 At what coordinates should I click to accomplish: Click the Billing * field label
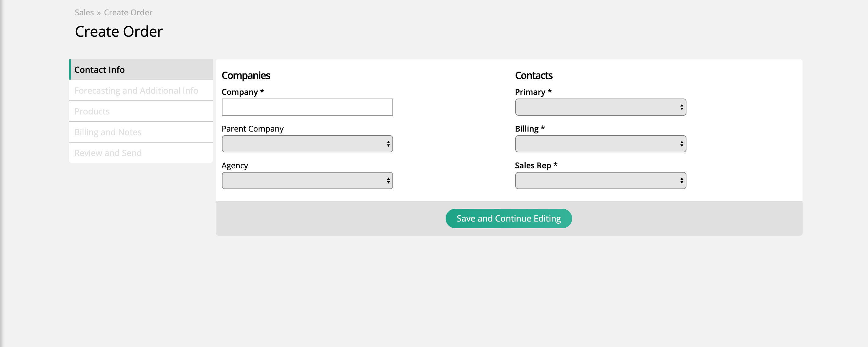[x=530, y=129]
